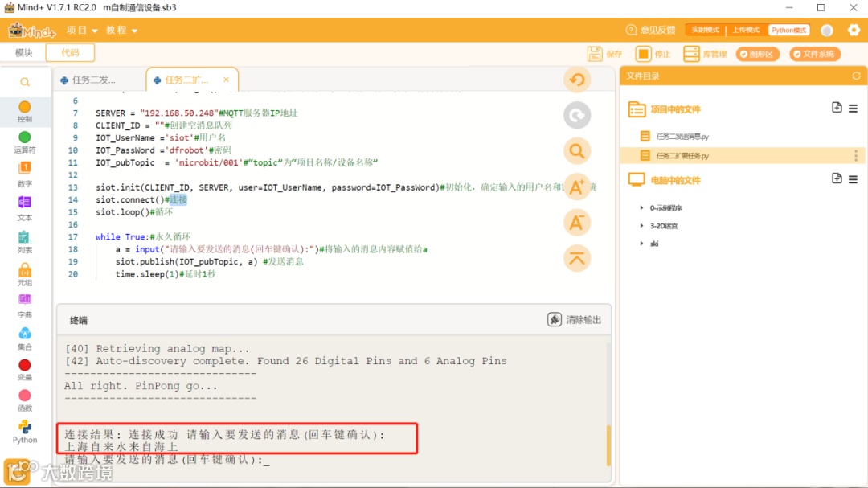
Task: Select the 集合 category
Action: [x=24, y=338]
